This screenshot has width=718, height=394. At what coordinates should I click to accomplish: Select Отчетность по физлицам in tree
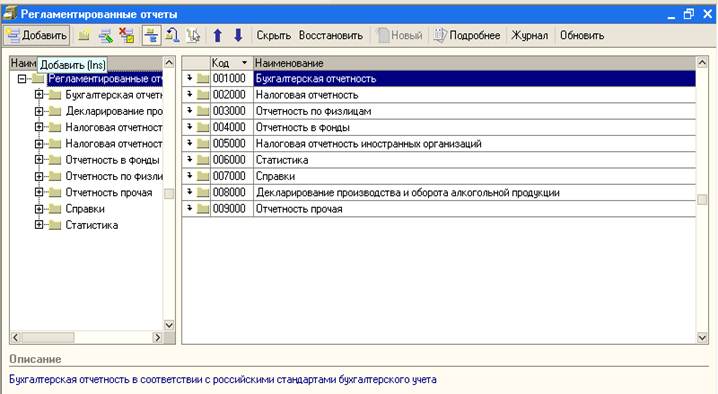click(114, 176)
